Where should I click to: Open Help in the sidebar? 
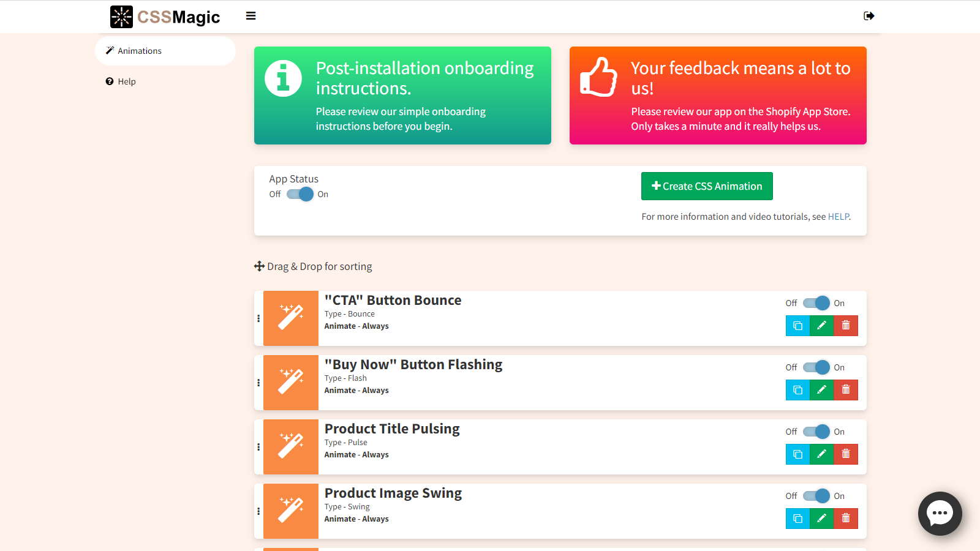tap(126, 81)
